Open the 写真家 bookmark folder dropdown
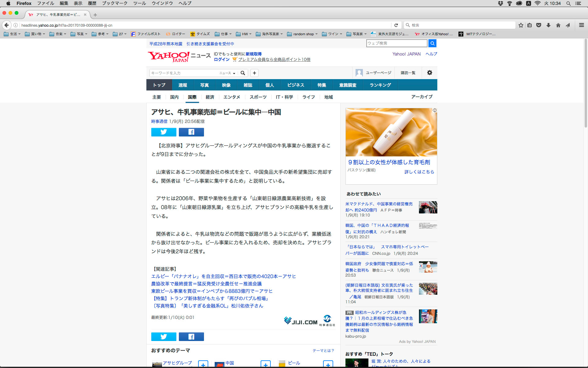 [x=357, y=34]
